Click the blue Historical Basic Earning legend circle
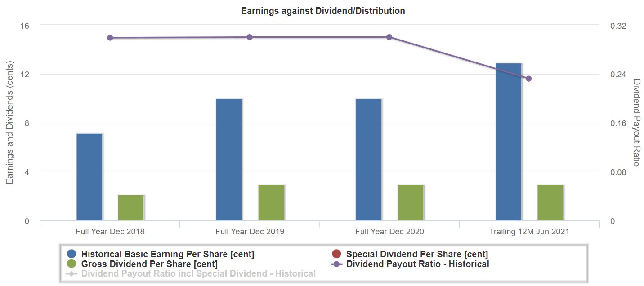This screenshot has width=644, height=286. [x=72, y=254]
